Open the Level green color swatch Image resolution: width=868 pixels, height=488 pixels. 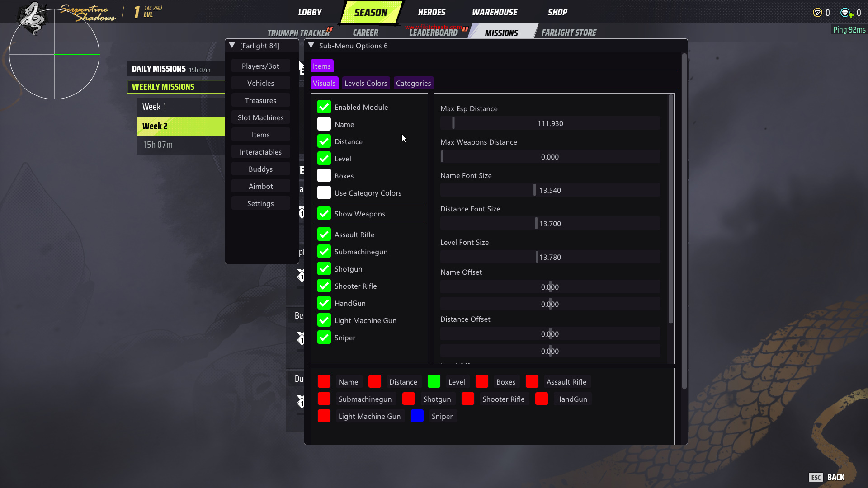point(434,382)
